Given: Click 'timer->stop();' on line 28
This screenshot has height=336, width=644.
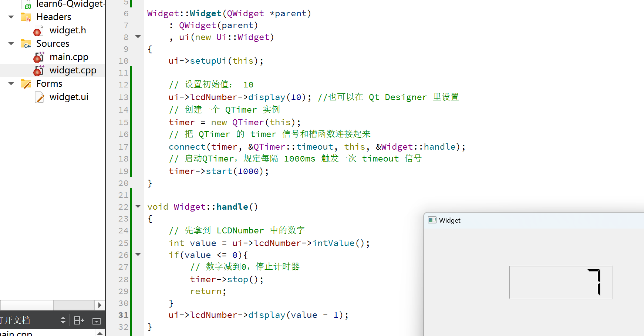Looking at the screenshot, I should pyautogui.click(x=227, y=279).
